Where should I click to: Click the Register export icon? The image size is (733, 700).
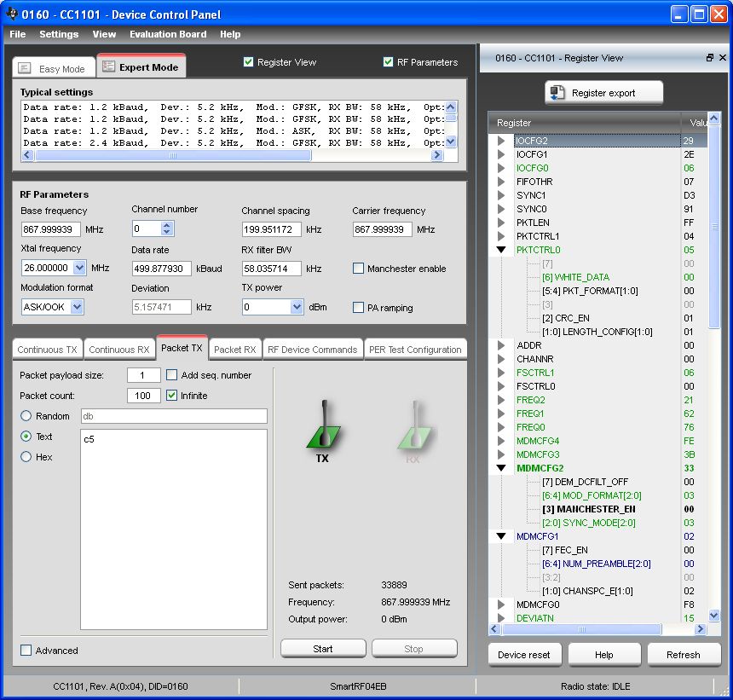(x=557, y=93)
